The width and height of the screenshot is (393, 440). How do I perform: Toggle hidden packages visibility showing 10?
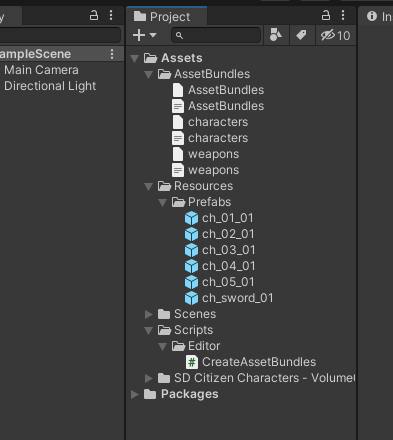pos(335,35)
